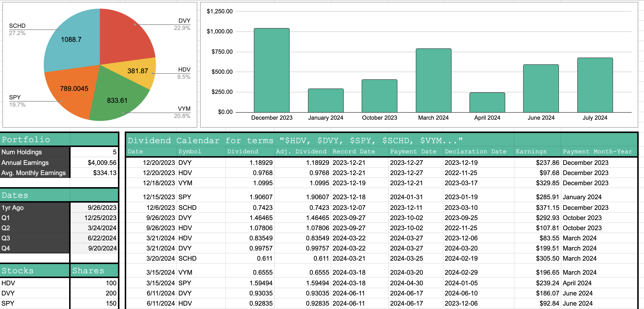Select the Q2 date 3/24/2024
The image size is (644, 309).
94,228
